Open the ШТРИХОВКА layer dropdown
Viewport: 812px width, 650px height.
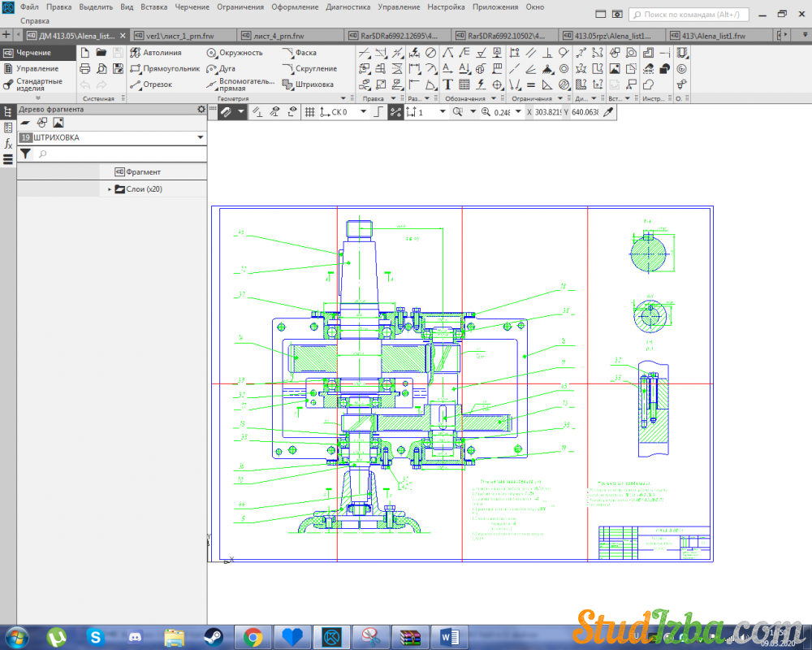200,138
